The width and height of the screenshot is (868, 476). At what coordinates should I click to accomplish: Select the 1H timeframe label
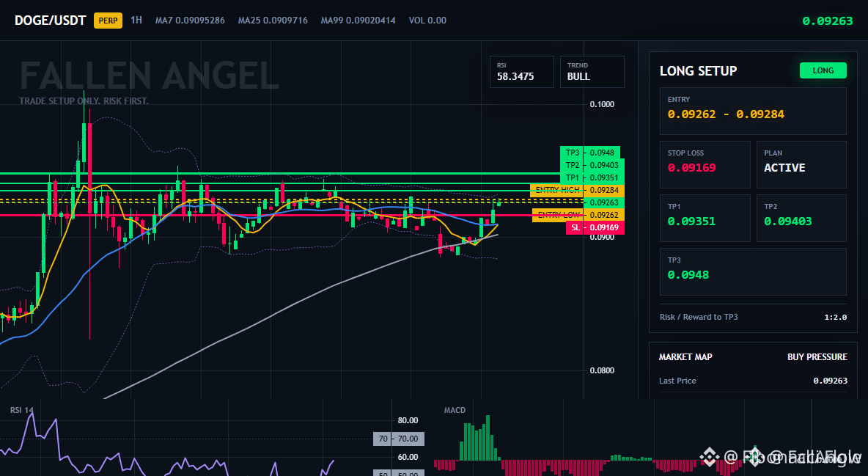pos(136,20)
